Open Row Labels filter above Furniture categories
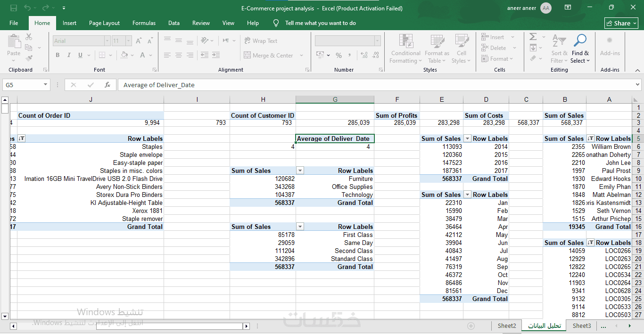 tap(300, 171)
